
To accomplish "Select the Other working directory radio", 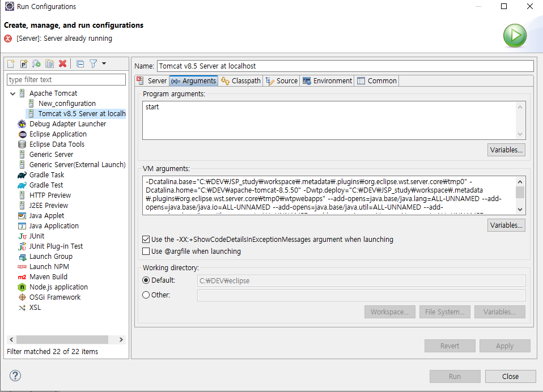I will point(146,295).
